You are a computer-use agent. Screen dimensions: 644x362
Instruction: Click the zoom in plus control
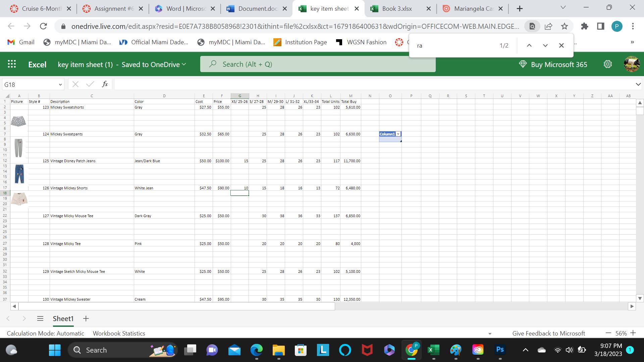[633, 333]
